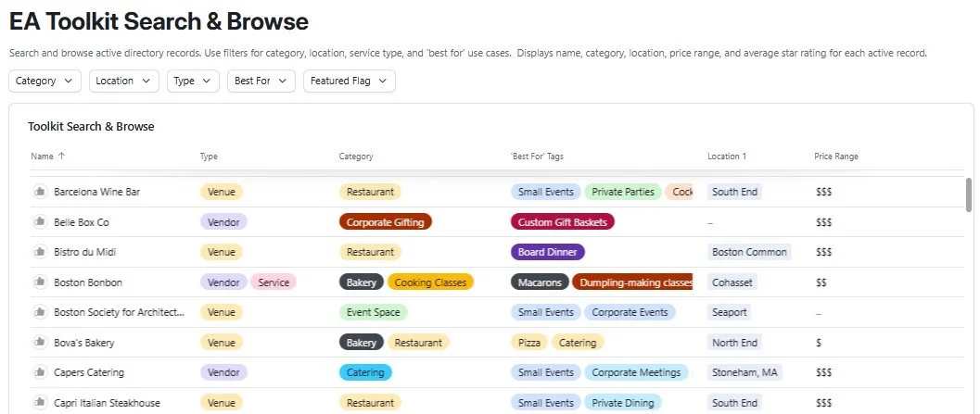Click the thumbs-up icon beside Bova's Bakery
This screenshot has height=414, width=980.
click(x=40, y=342)
